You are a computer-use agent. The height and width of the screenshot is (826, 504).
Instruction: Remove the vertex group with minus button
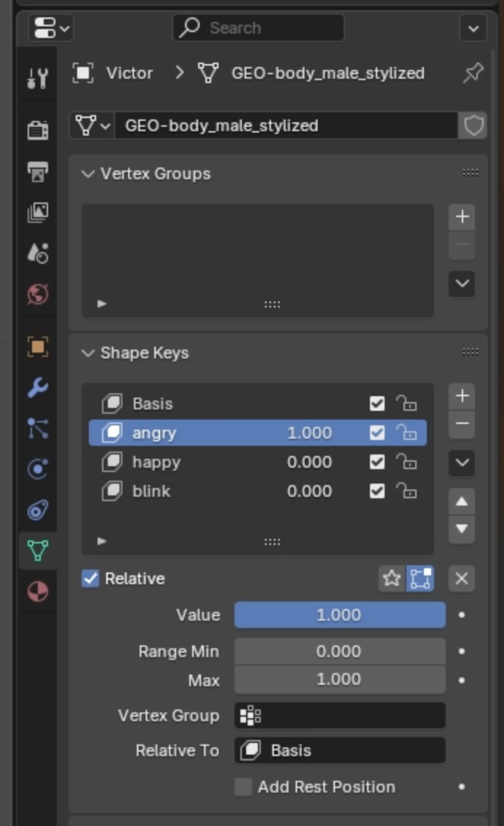[x=462, y=245]
